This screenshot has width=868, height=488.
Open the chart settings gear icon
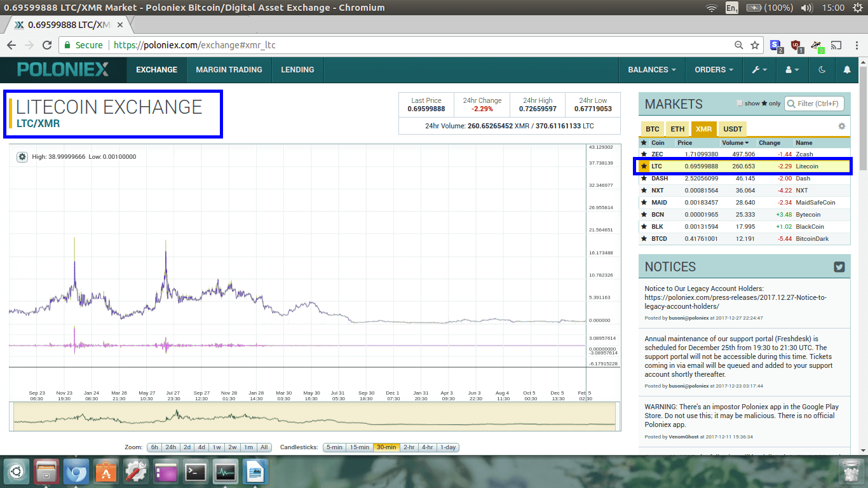tap(22, 156)
